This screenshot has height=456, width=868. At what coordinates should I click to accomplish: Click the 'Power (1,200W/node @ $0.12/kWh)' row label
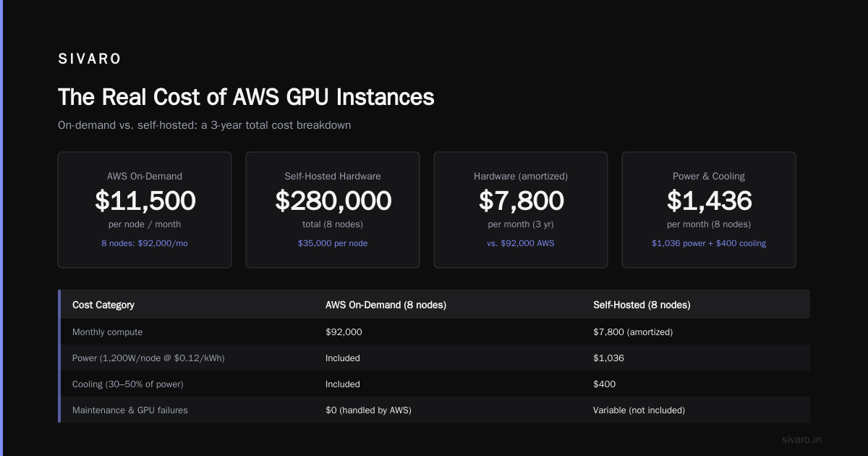click(148, 358)
